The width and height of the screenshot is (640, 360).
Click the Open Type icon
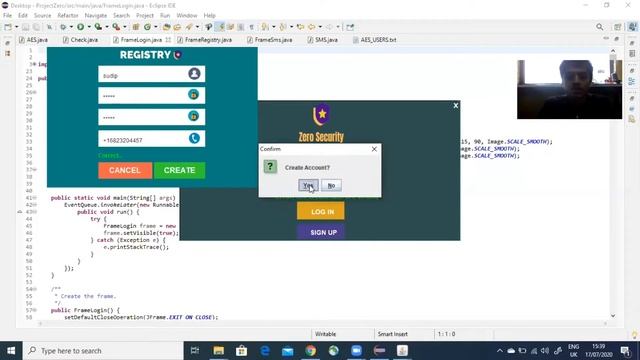tap(166, 27)
